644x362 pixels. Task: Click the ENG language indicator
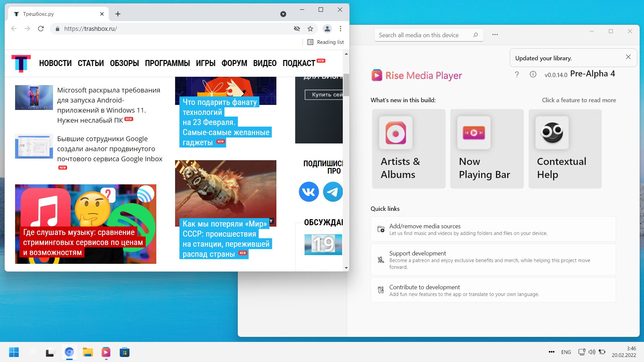click(566, 352)
